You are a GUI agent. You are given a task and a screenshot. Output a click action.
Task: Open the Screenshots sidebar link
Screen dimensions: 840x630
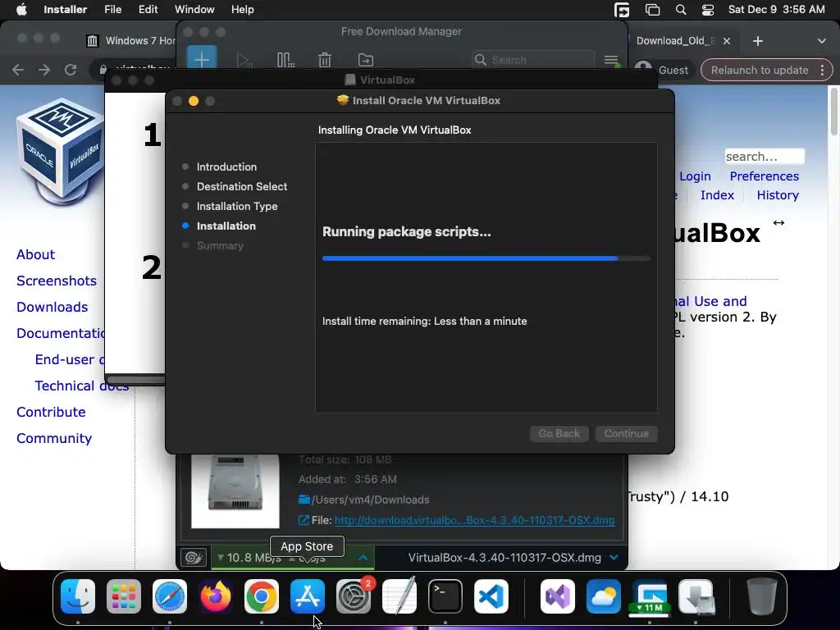click(57, 281)
